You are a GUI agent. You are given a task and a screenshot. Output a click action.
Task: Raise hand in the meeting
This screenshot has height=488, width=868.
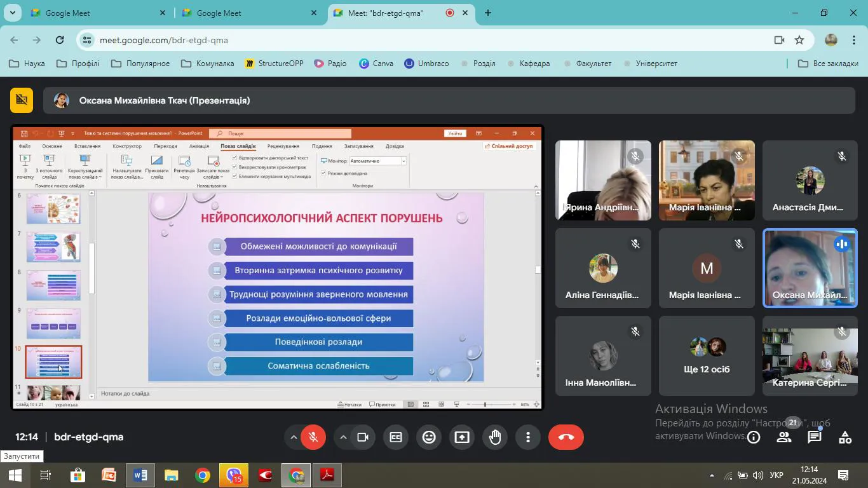pos(495,437)
